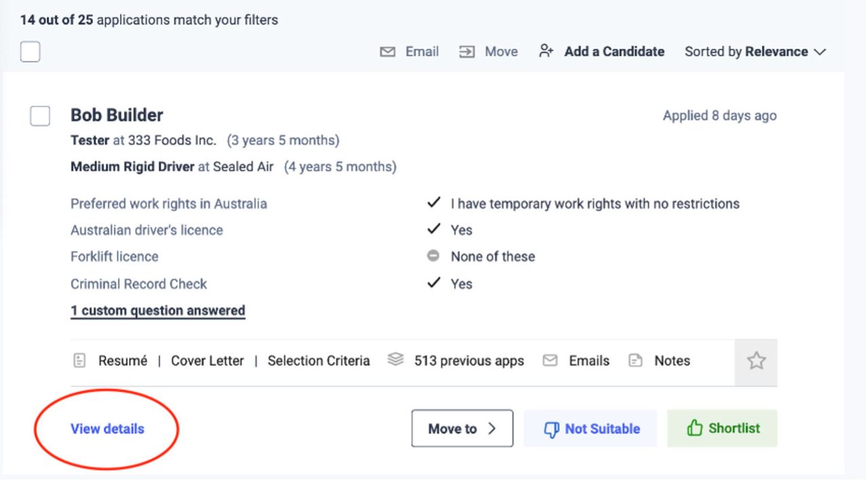868x481 pixels.
Task: Click the View details link
Action: coord(107,429)
